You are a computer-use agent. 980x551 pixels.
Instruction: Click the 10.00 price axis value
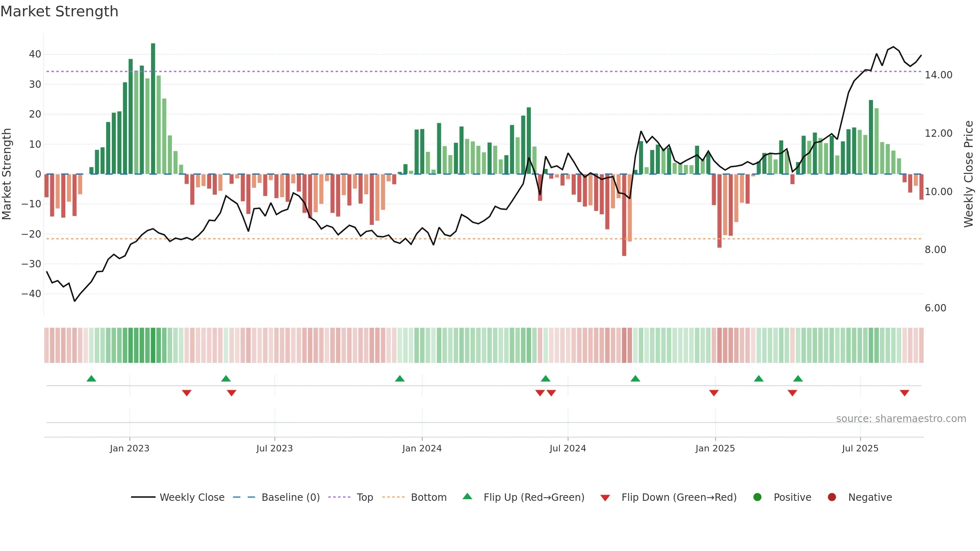pos(938,191)
